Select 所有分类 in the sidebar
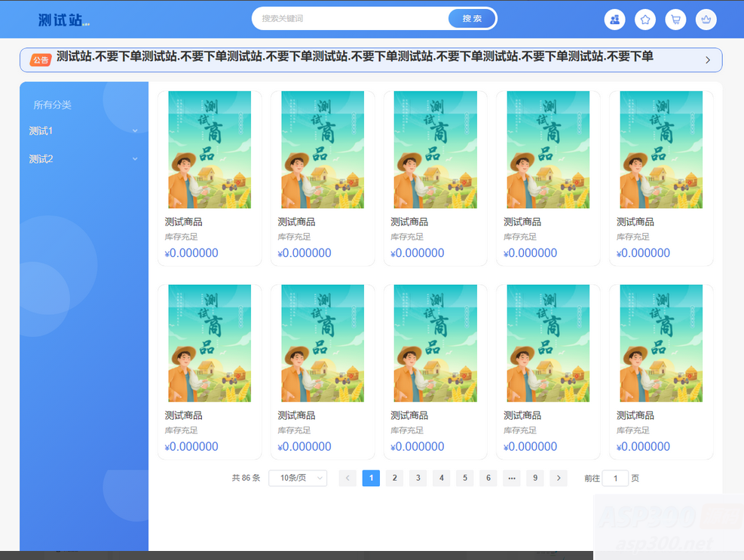This screenshot has width=744, height=560. pos(50,106)
